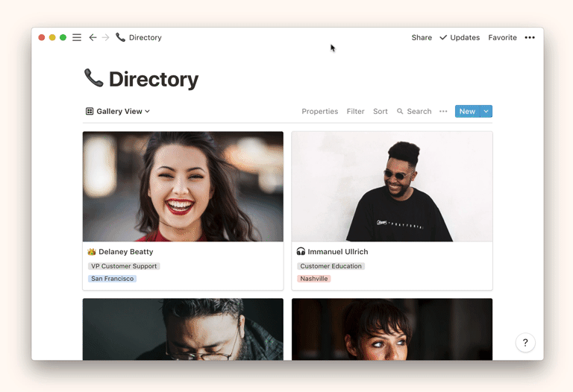Image resolution: width=573 pixels, height=392 pixels.
Task: Click the question mark help button
Action: [525, 343]
